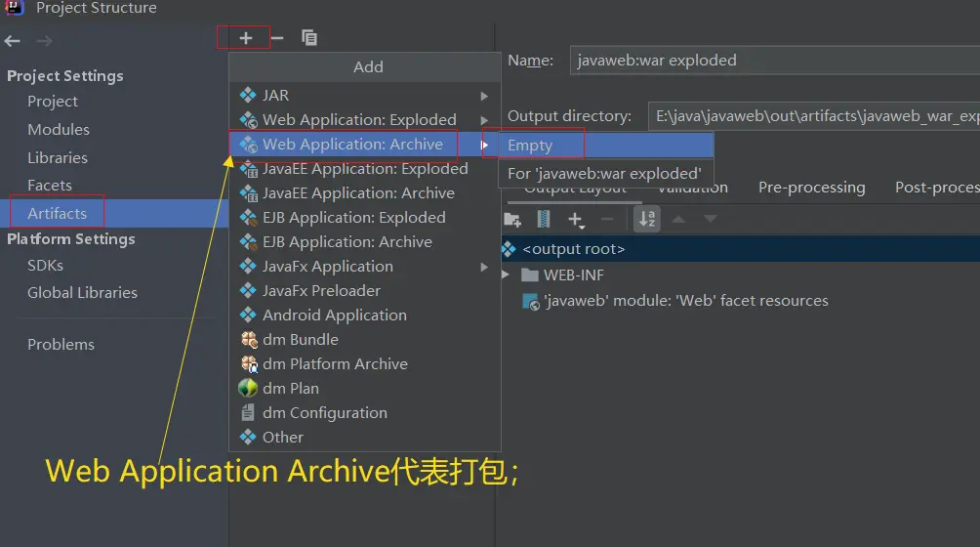Go forward with the right arrow
This screenshot has height=547, width=980.
click(44, 41)
